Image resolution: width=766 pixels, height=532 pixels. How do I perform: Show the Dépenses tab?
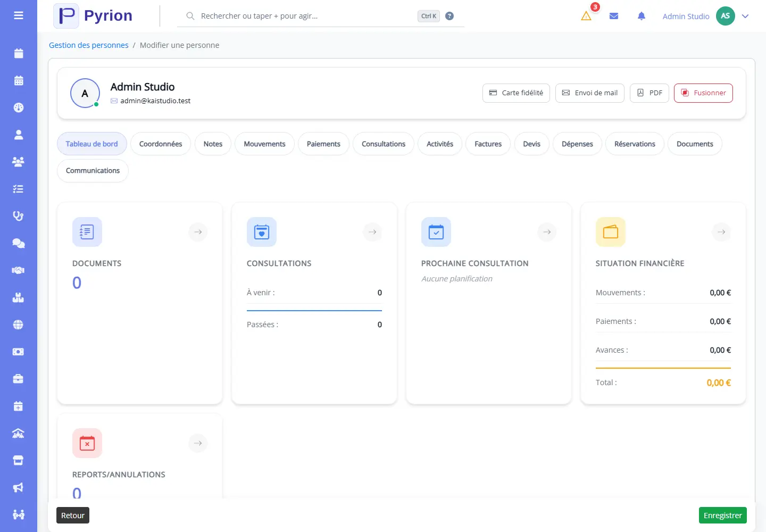point(577,144)
